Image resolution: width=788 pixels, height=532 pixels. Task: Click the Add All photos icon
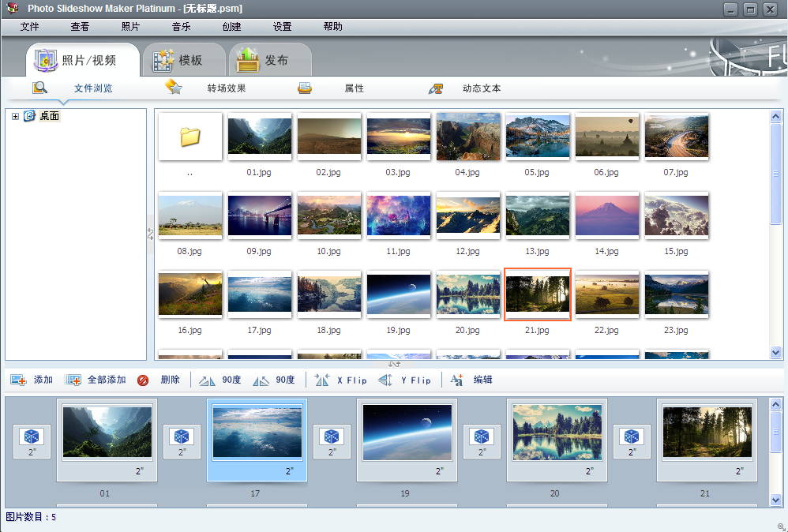[73, 380]
